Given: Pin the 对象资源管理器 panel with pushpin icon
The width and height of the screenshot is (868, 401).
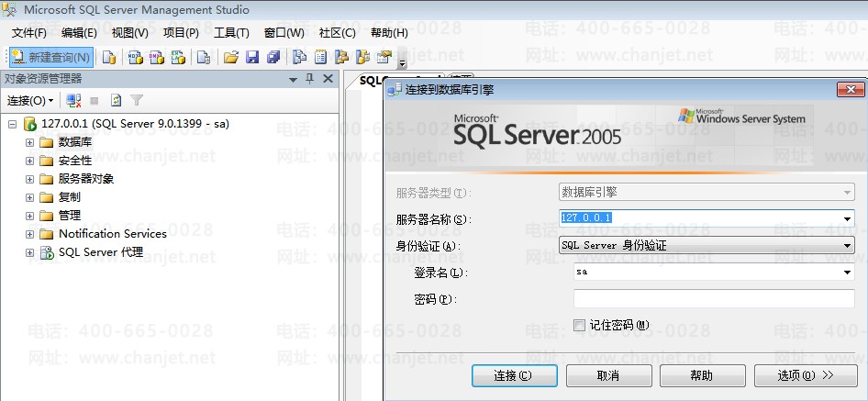Looking at the screenshot, I should pos(309,79).
